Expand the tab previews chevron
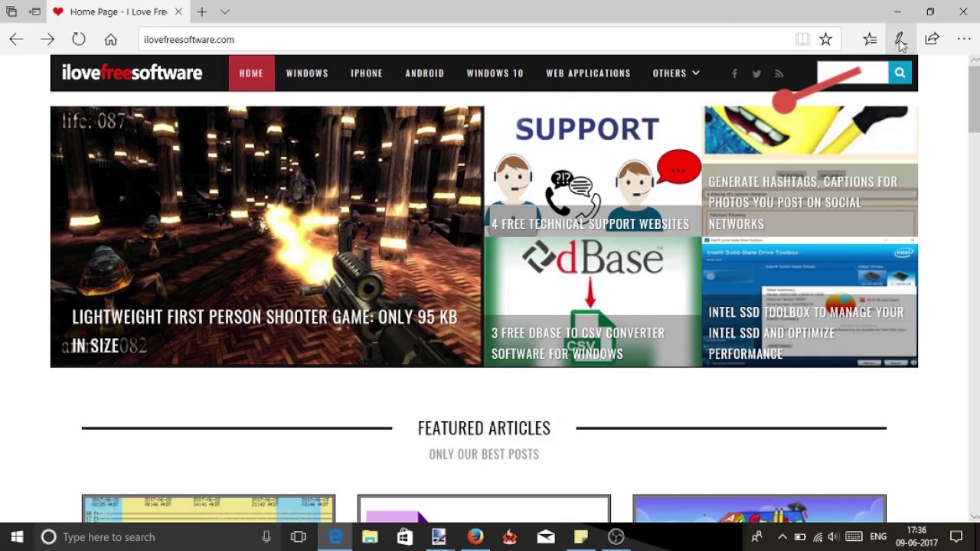This screenshot has width=980, height=551. tap(224, 11)
